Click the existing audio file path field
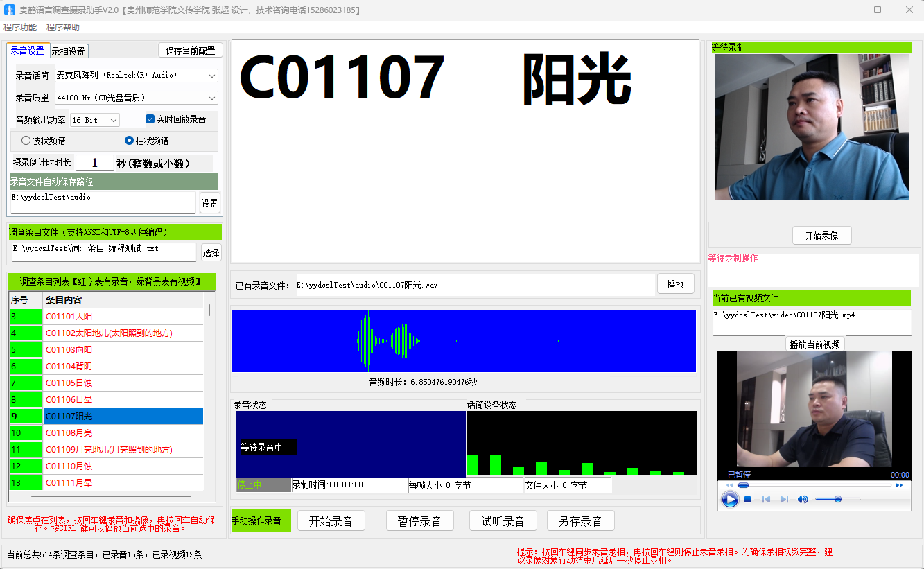The width and height of the screenshot is (924, 569). click(x=475, y=285)
